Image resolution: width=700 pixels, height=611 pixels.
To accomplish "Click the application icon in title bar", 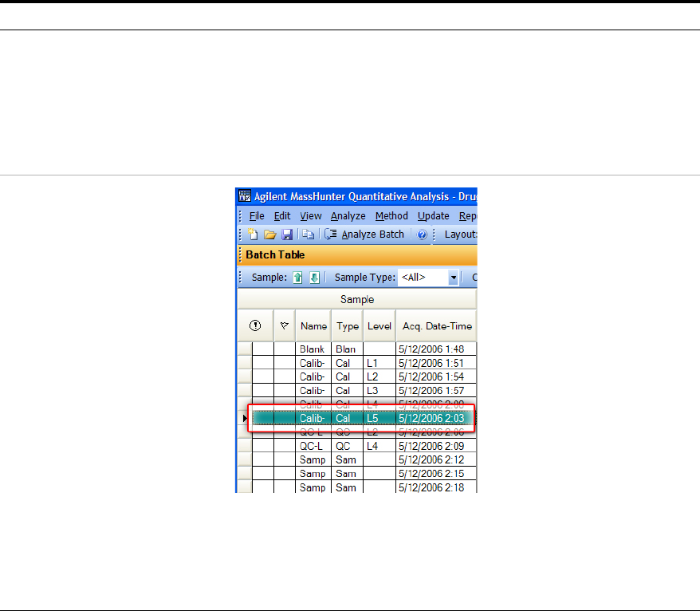I will click(x=245, y=196).
